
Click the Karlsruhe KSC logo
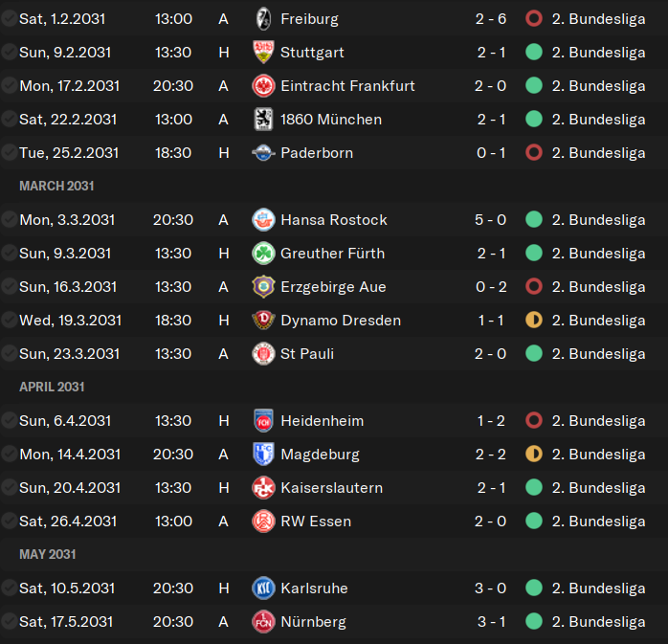click(x=264, y=588)
